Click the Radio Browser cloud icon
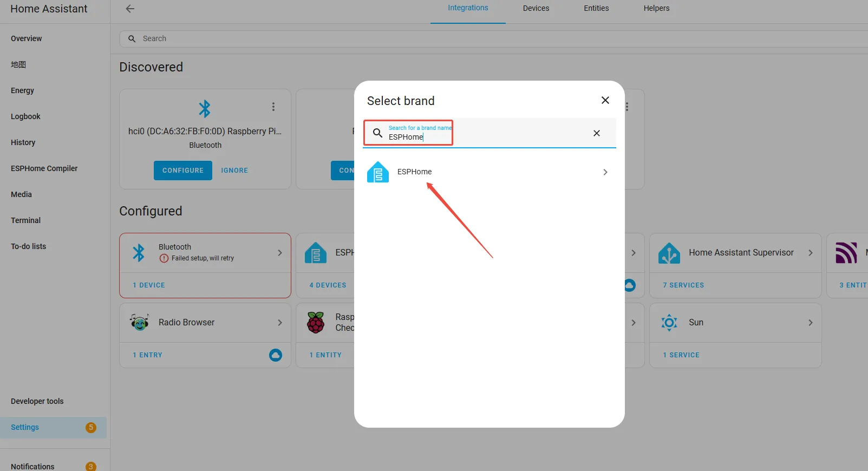The width and height of the screenshot is (868, 471). tap(276, 355)
